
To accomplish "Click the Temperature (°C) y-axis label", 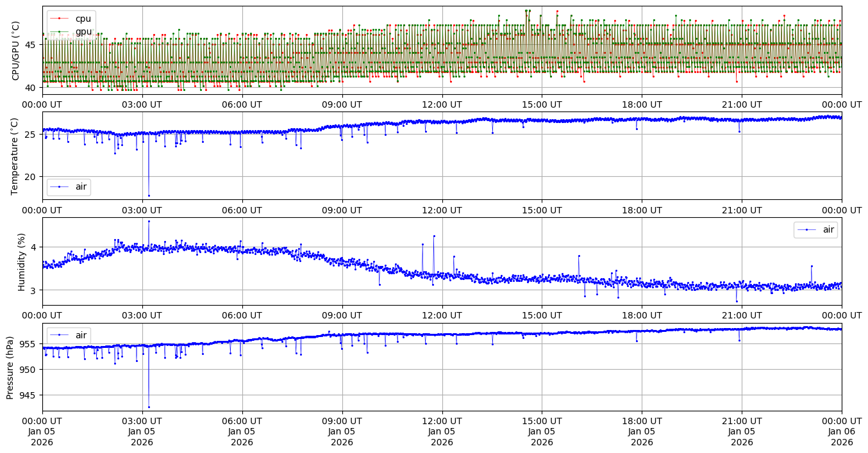I will click(x=16, y=156).
